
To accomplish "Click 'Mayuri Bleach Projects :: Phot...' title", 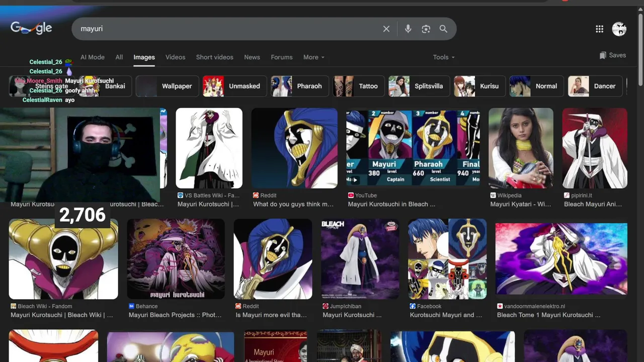I will (175, 315).
